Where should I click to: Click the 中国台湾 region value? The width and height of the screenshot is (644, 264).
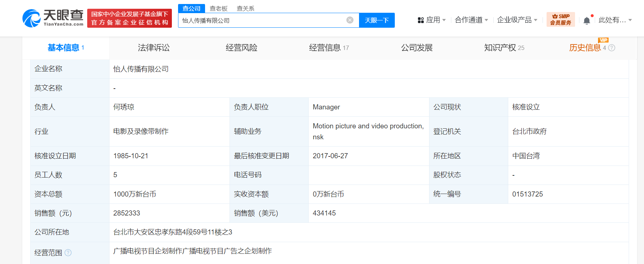coord(526,156)
